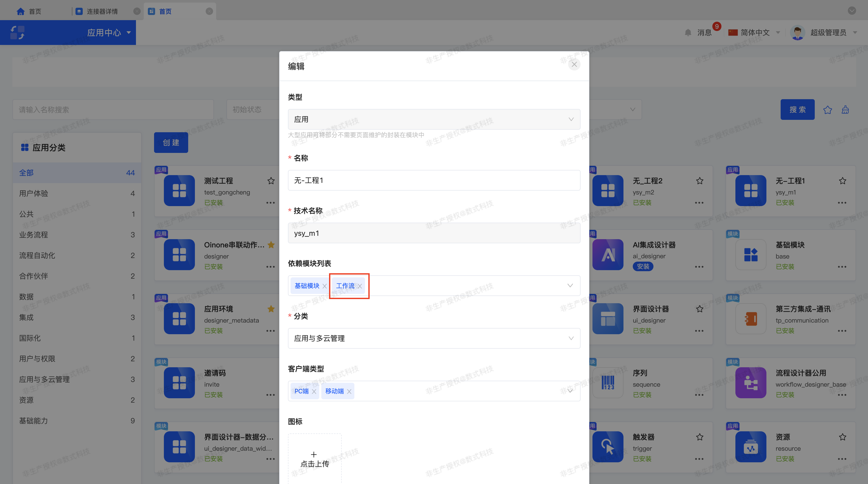Expand the 依赖模块列表 dropdown arrow
The height and width of the screenshot is (484, 868).
click(570, 285)
